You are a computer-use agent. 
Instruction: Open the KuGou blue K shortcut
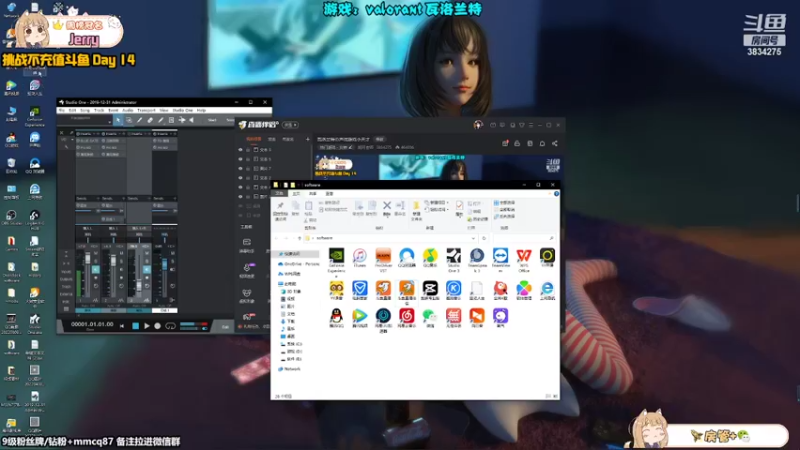click(x=454, y=290)
